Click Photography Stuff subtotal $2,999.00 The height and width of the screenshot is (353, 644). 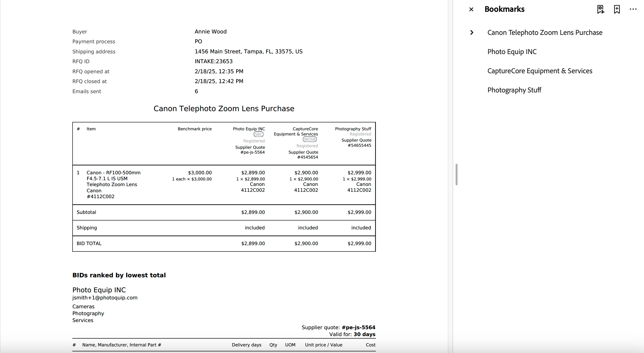pyautogui.click(x=359, y=212)
